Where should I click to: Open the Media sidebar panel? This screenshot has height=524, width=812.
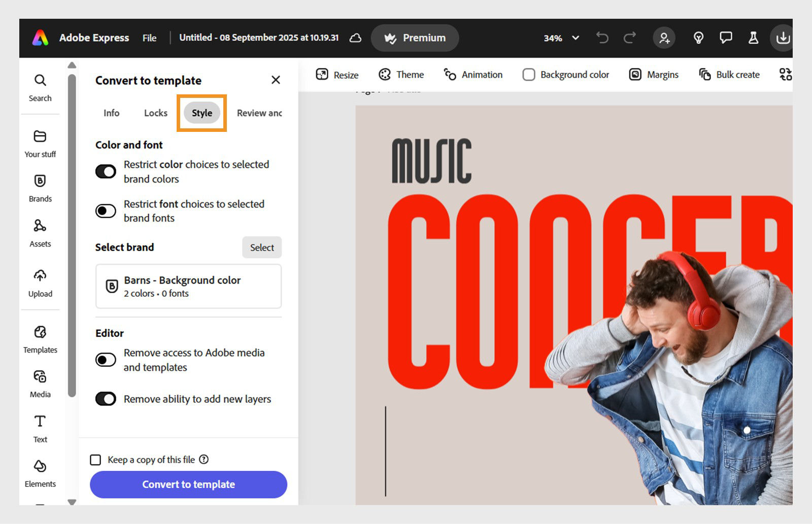40,384
